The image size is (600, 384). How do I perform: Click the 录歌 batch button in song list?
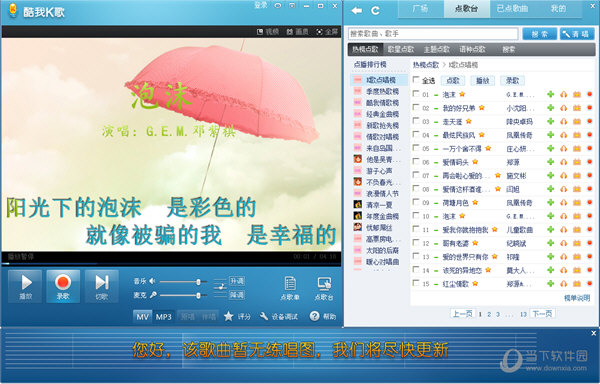pyautogui.click(x=513, y=80)
